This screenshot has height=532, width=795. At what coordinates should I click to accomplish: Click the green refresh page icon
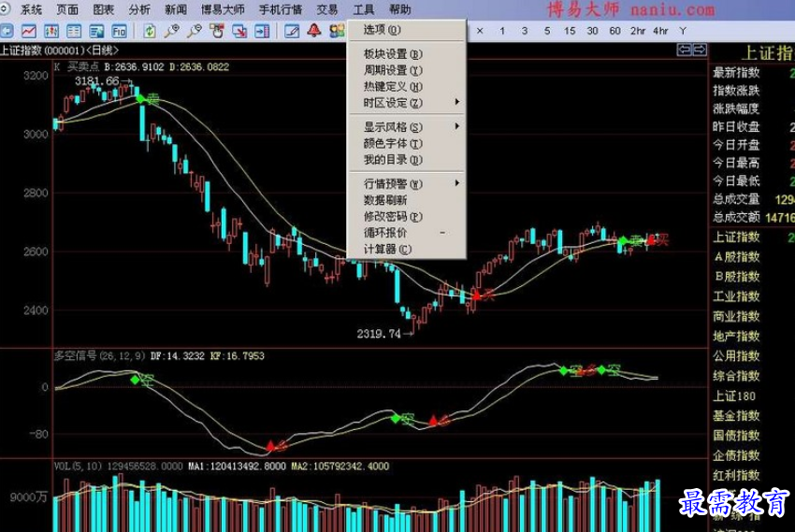tap(149, 32)
